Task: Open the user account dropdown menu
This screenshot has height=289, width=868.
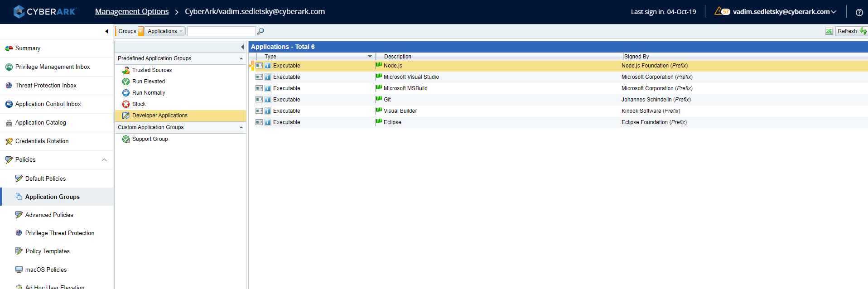Action: point(785,12)
